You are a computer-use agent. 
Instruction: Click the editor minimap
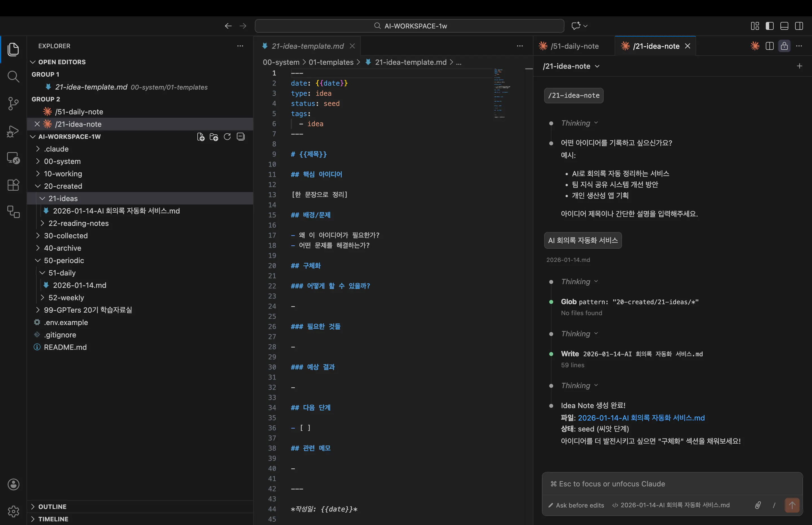pyautogui.click(x=502, y=93)
